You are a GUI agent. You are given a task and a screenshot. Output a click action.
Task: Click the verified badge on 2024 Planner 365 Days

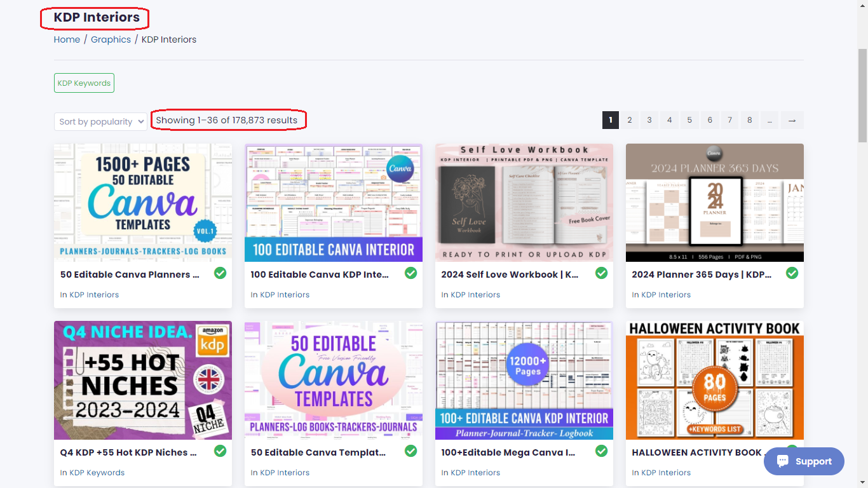[x=792, y=273]
